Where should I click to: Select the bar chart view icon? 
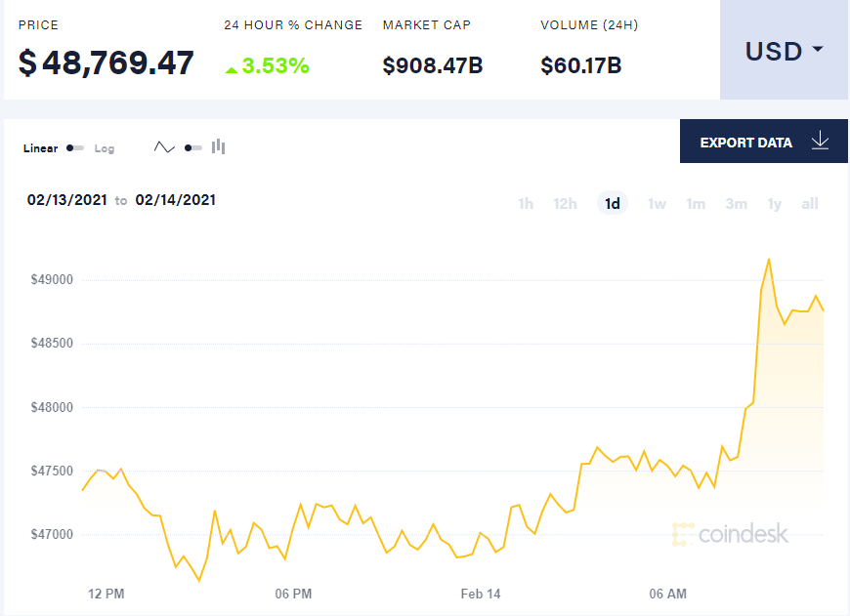tap(218, 146)
